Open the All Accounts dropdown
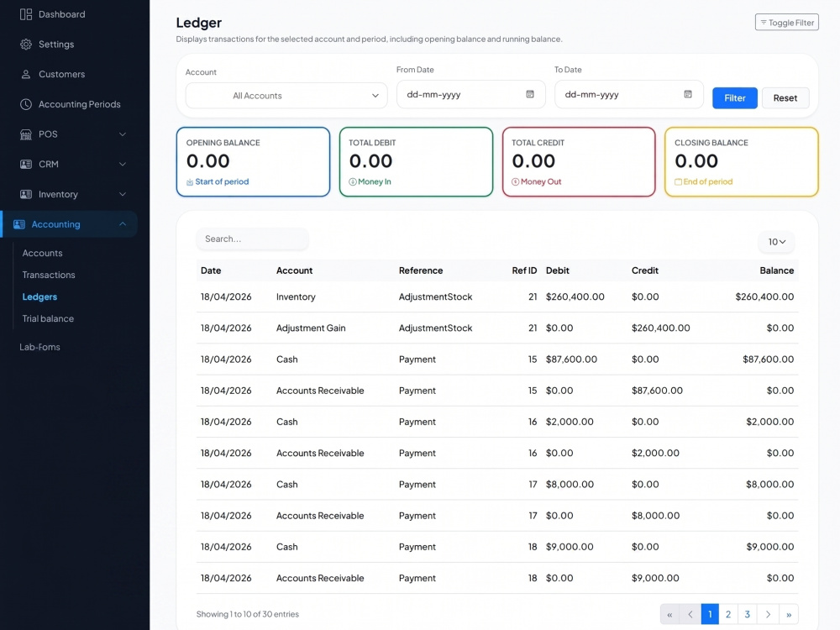 tap(286, 96)
